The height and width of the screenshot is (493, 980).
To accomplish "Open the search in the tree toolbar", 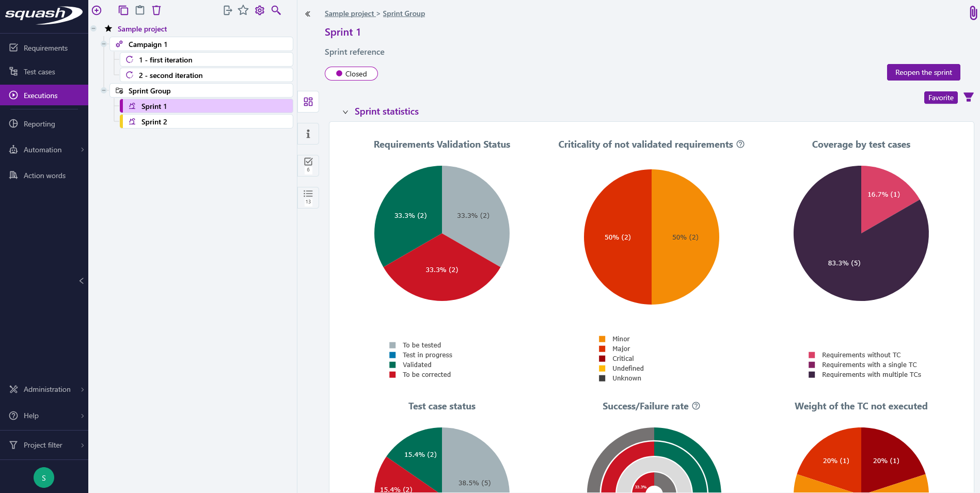I will click(x=276, y=10).
